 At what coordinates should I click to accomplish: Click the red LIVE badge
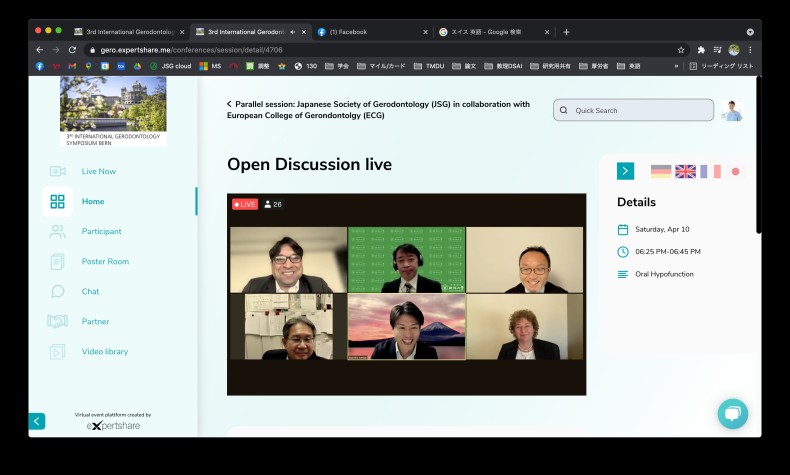245,204
